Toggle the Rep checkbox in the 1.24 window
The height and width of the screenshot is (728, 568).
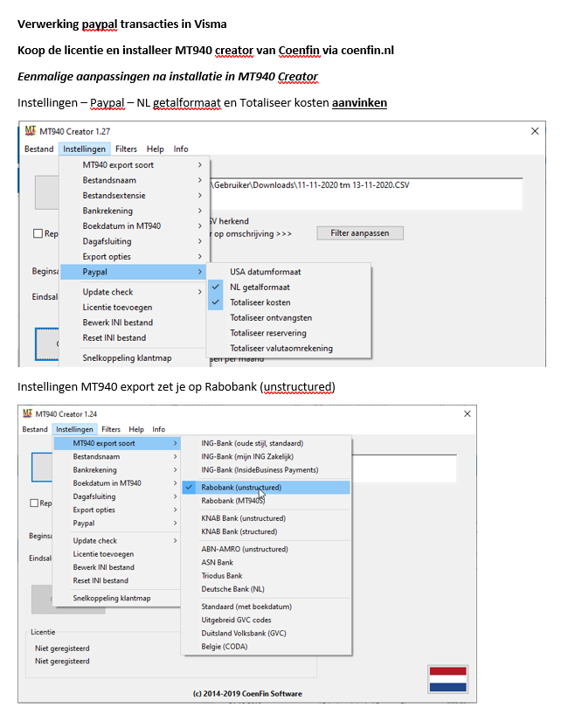[x=34, y=503]
